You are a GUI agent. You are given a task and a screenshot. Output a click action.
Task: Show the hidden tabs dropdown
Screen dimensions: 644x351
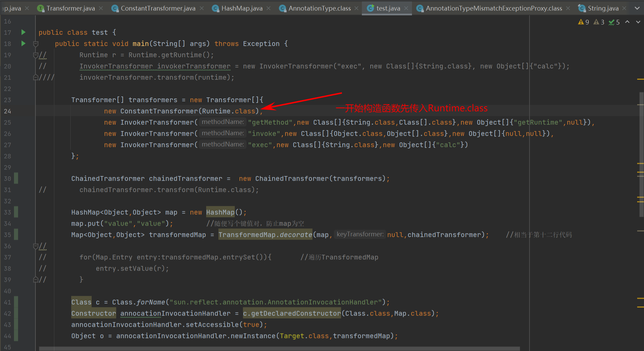637,8
